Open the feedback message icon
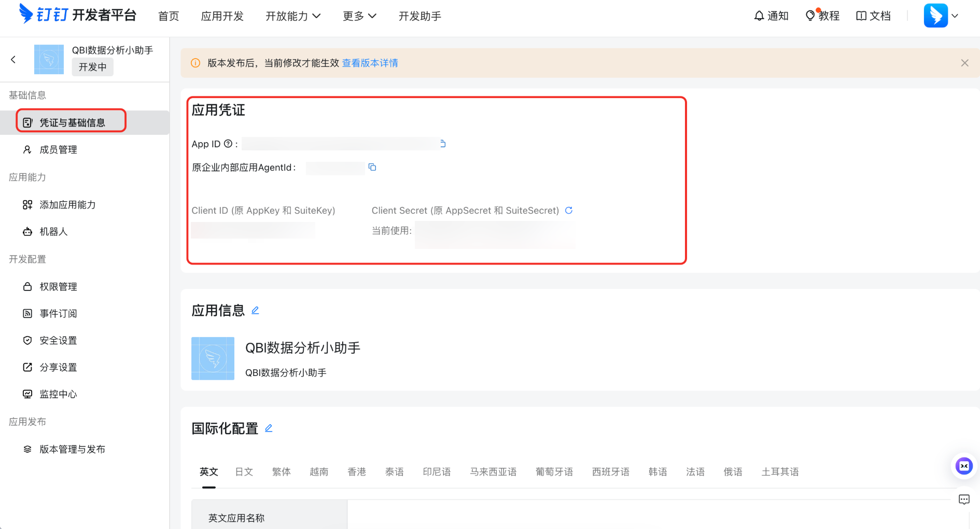The width and height of the screenshot is (980, 529). 964,499
